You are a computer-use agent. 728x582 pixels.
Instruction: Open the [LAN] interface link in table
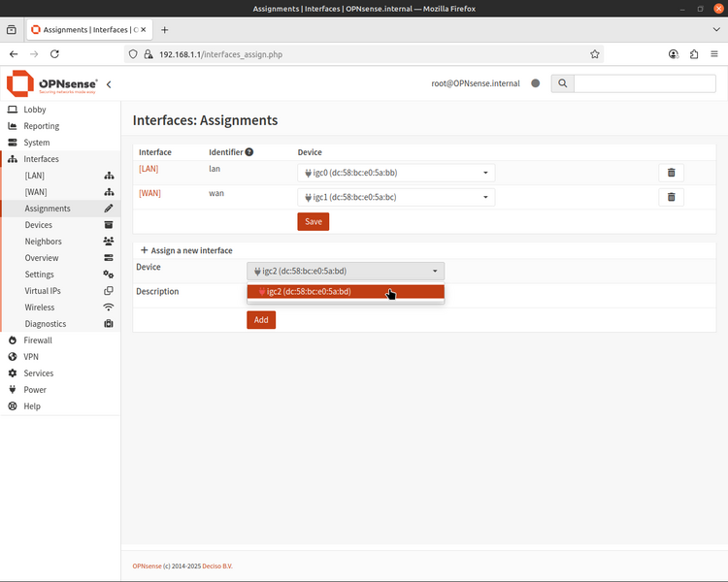[x=149, y=169]
